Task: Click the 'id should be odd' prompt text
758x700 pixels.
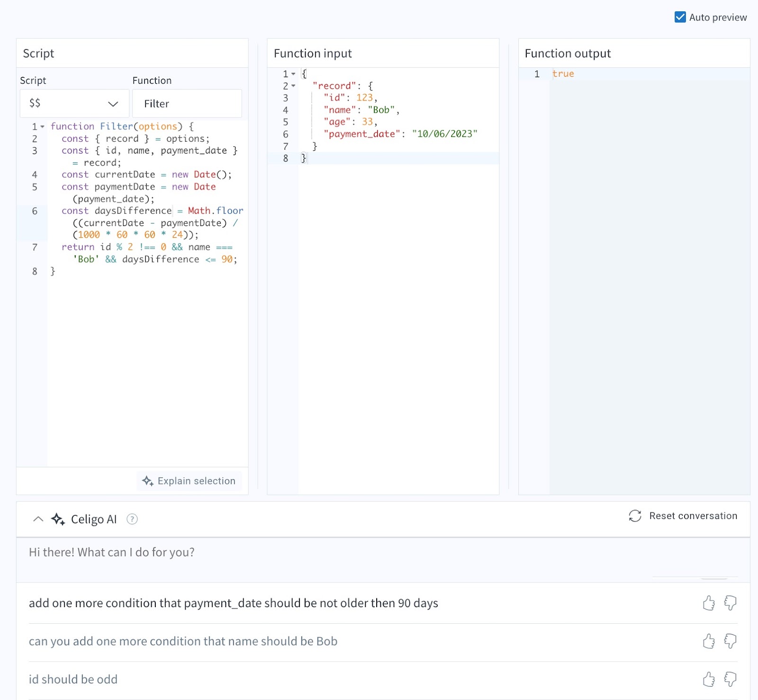Action: [73, 679]
